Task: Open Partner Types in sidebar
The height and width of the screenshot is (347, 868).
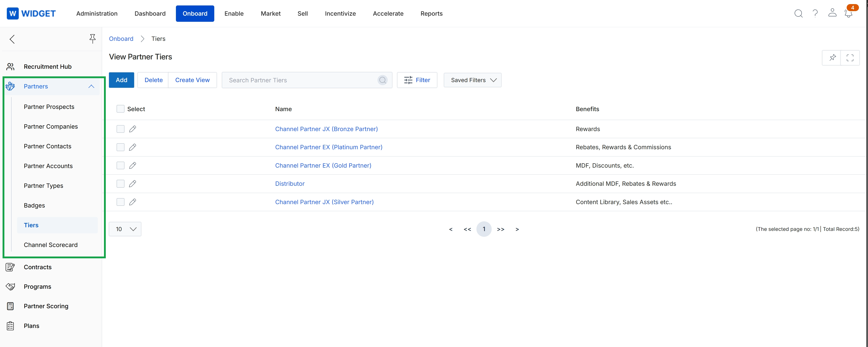Action: 43,186
